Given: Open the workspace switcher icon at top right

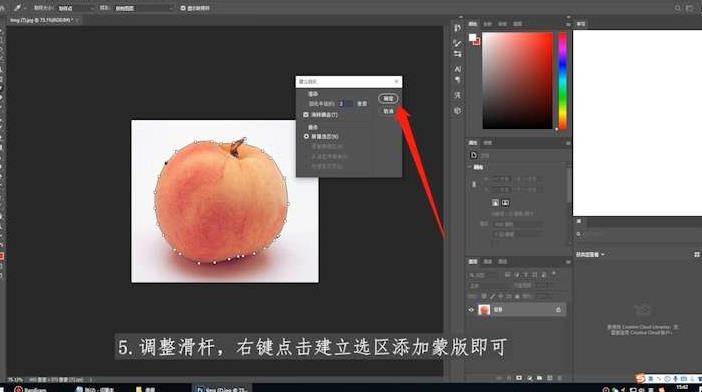Looking at the screenshot, I should point(689,8).
